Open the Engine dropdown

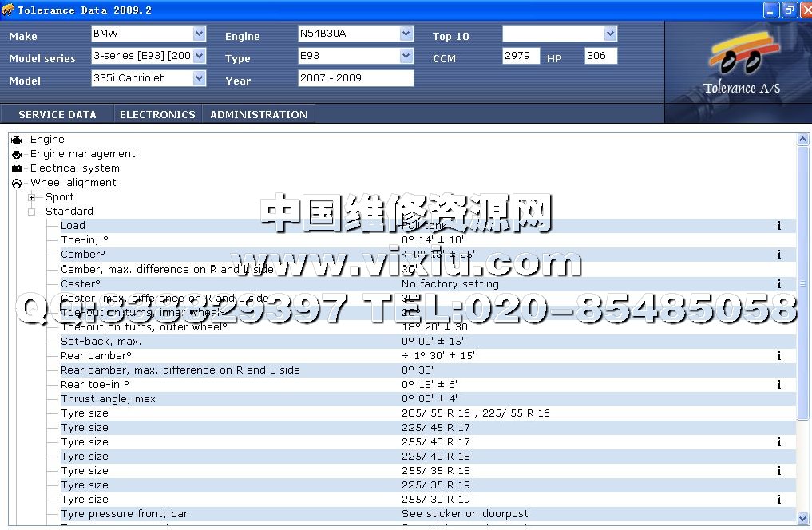406,34
